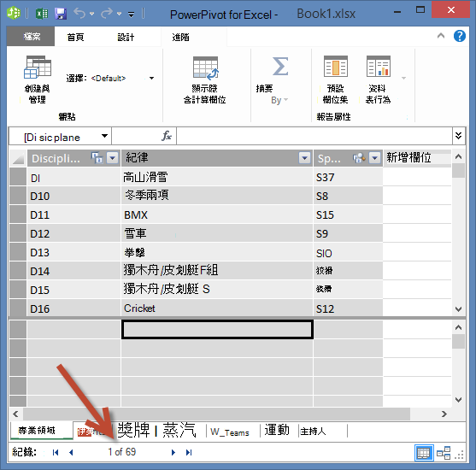The image size is (476, 470).
Task: Switch to Diagram View icon
Action: point(444,453)
